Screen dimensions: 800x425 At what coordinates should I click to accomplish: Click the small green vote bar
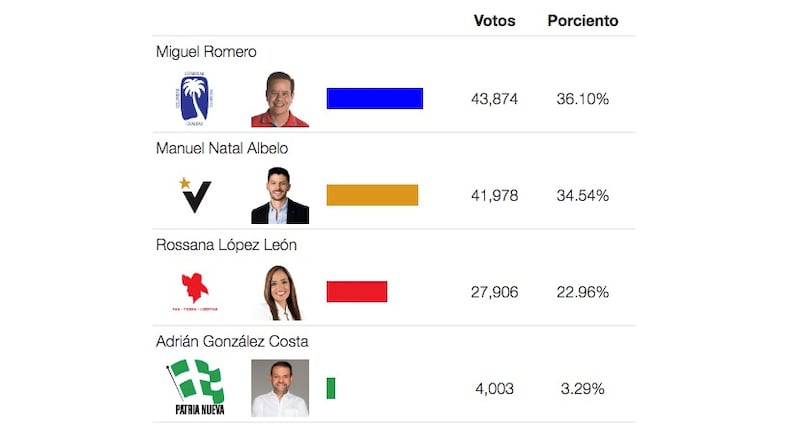click(x=331, y=388)
